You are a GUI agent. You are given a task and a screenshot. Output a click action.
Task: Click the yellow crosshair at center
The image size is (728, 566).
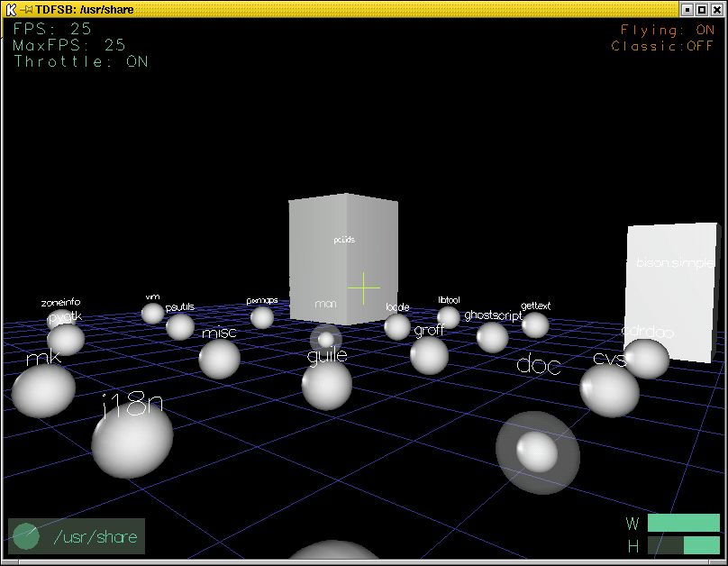pos(364,287)
